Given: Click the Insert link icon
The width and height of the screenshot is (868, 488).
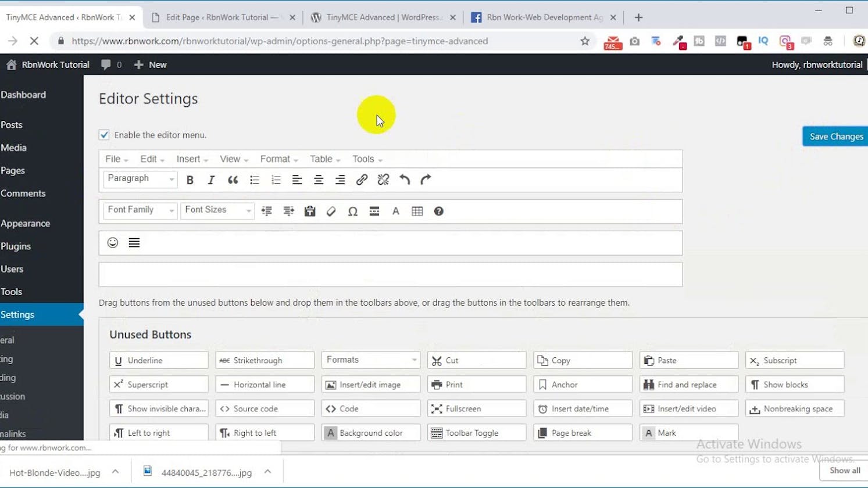Looking at the screenshot, I should [x=362, y=180].
